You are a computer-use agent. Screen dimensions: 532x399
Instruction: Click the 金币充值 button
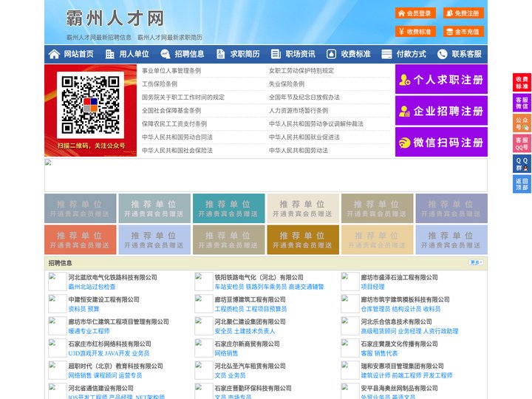point(463,32)
